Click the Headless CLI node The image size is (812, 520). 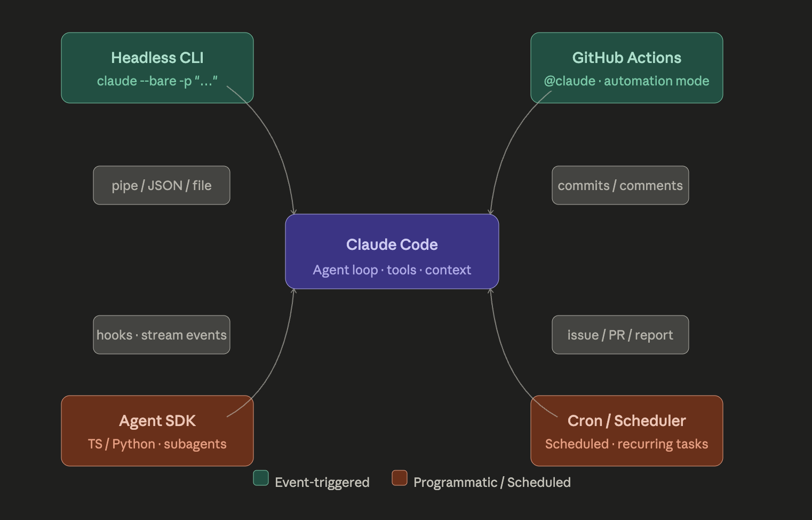pyautogui.click(x=157, y=68)
